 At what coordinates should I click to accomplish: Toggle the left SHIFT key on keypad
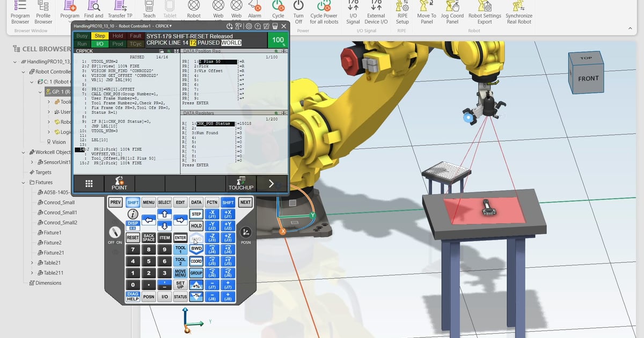point(133,202)
